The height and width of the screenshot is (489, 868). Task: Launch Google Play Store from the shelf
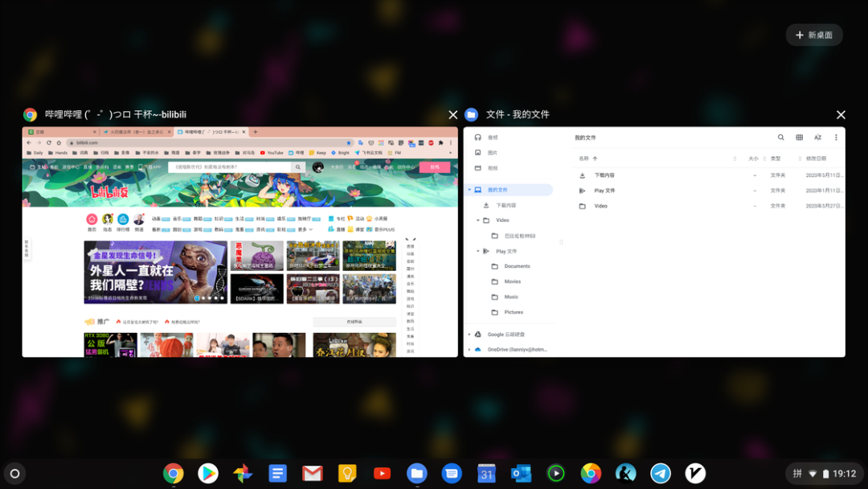click(208, 474)
